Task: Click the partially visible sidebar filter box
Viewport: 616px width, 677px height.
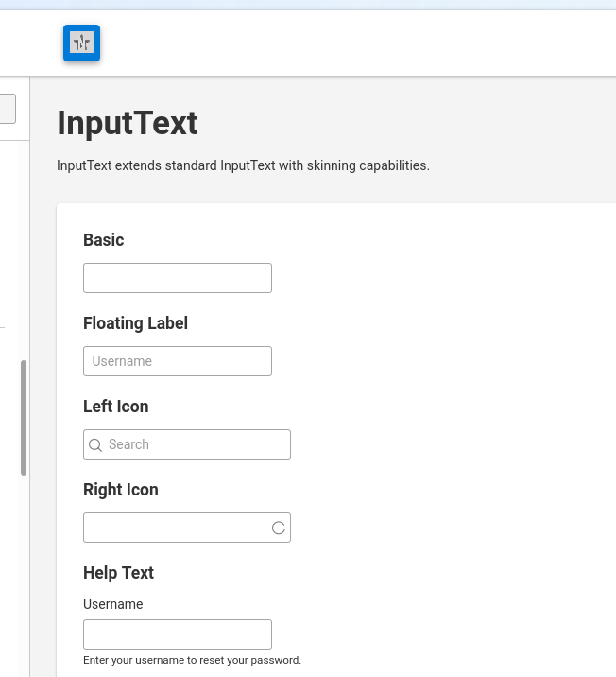Action: pyautogui.click(x=8, y=109)
